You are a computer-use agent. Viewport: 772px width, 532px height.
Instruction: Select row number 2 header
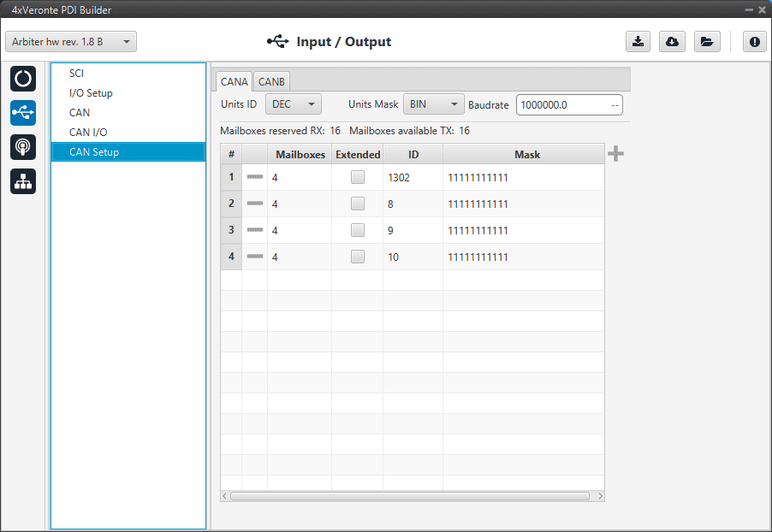(231, 204)
